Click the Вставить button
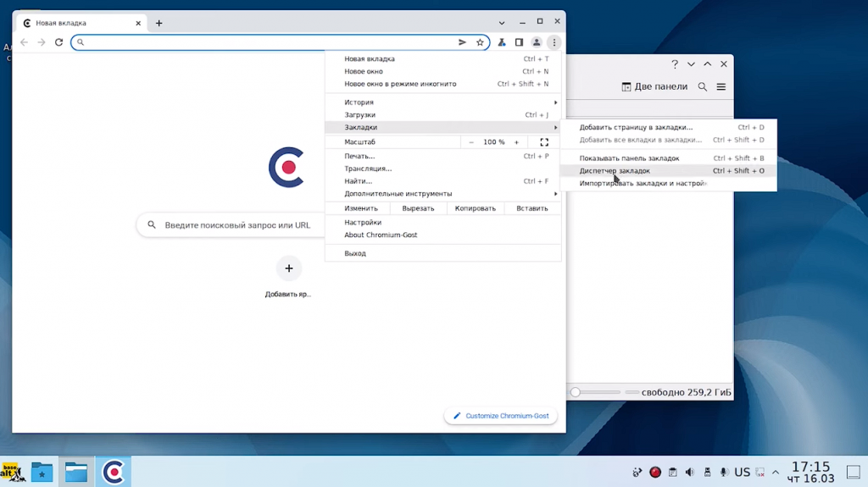This screenshot has width=868, height=487. (532, 208)
